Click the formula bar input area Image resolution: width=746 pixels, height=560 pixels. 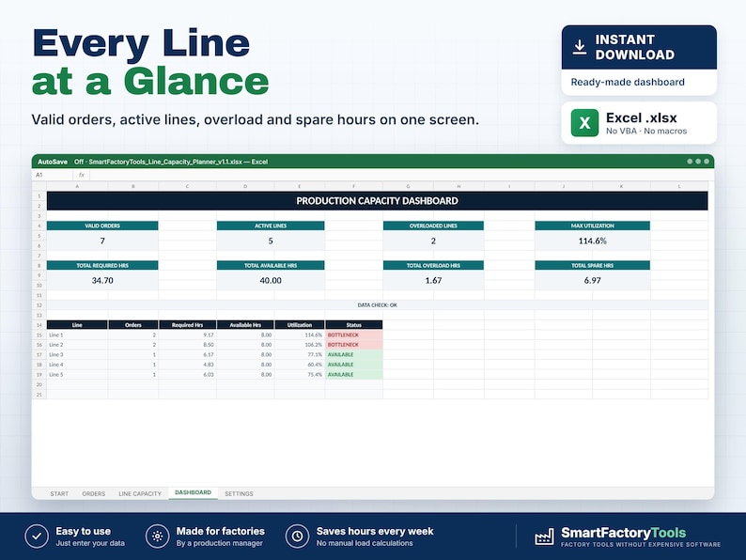tap(400, 175)
